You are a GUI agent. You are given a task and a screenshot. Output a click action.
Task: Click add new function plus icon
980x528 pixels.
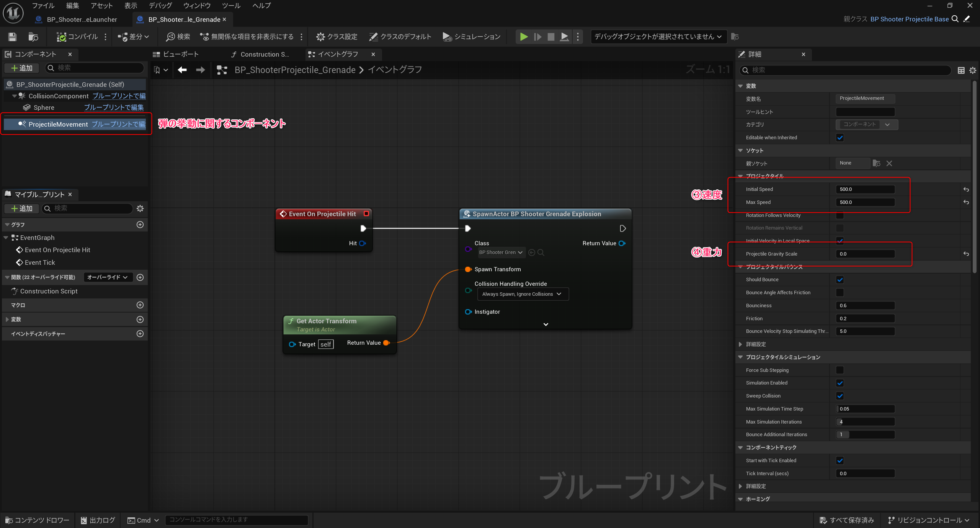[x=140, y=277]
